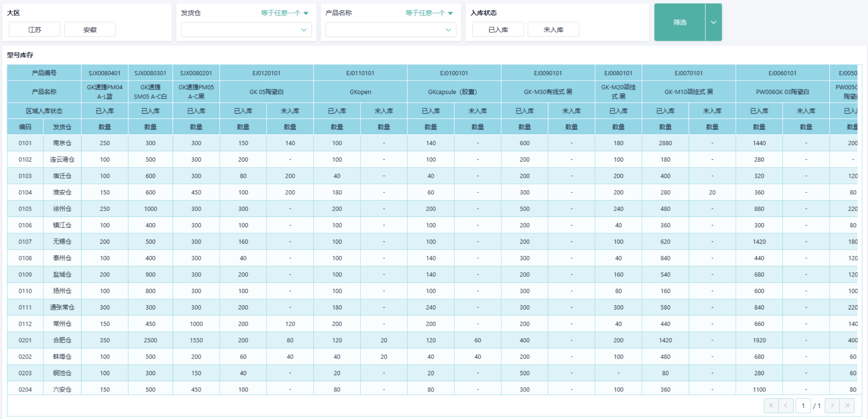Apply filters with the 筛选 button
This screenshot has width=868, height=419.
pos(679,22)
